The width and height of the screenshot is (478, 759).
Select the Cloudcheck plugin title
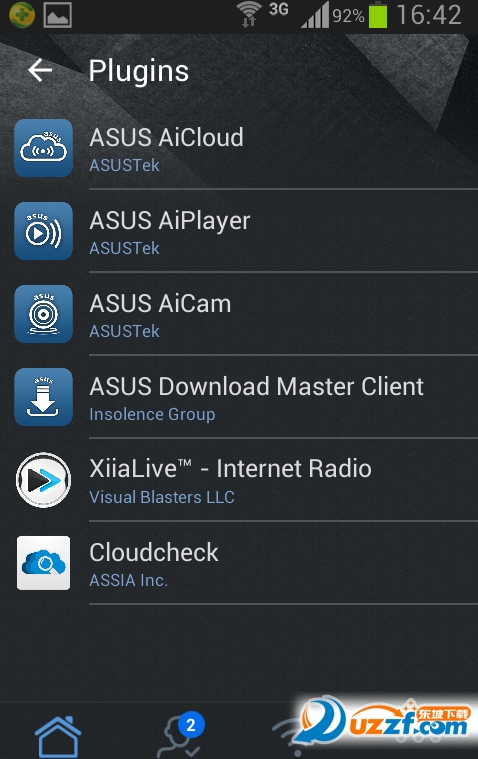(x=154, y=552)
